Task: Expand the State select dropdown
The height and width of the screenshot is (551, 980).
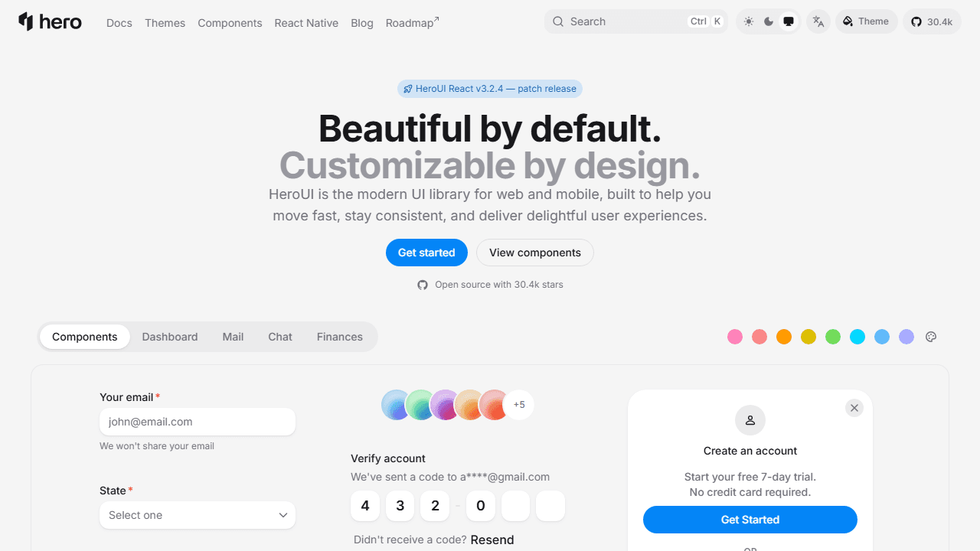Action: 198,515
